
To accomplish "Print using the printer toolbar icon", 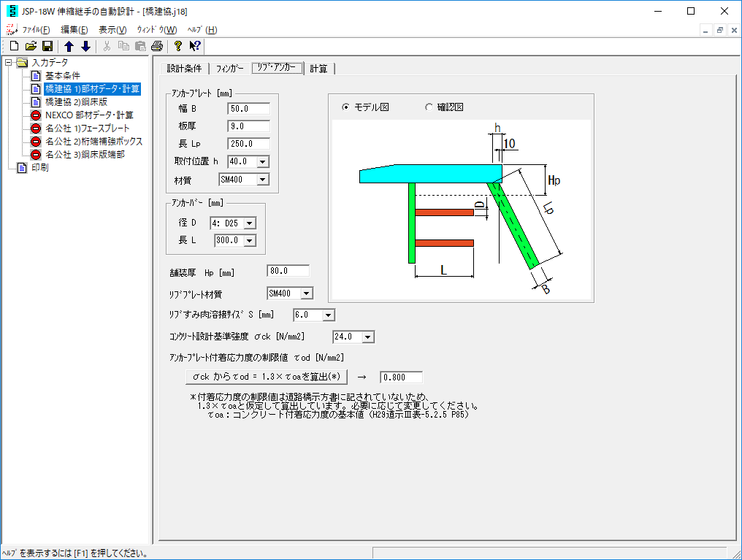I will [157, 47].
